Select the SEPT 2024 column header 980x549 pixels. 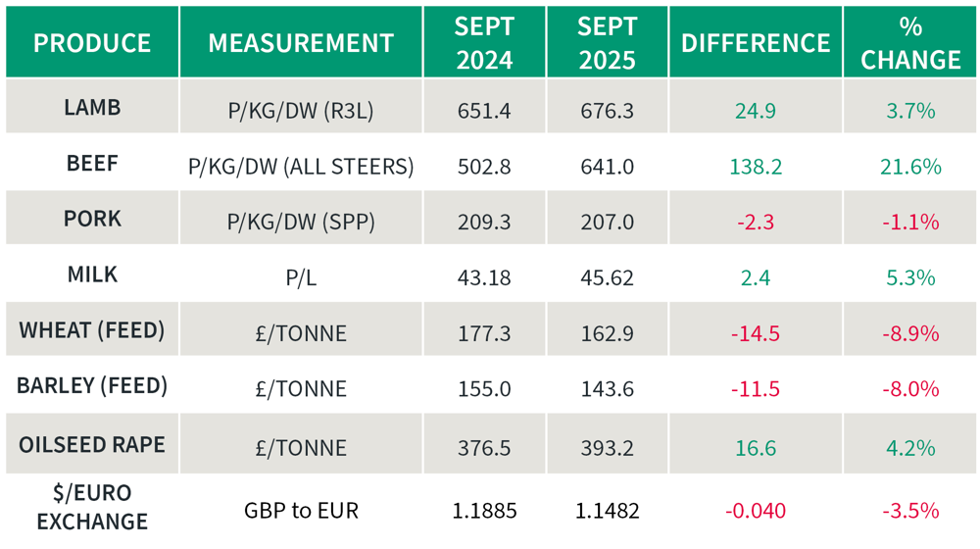(x=484, y=43)
